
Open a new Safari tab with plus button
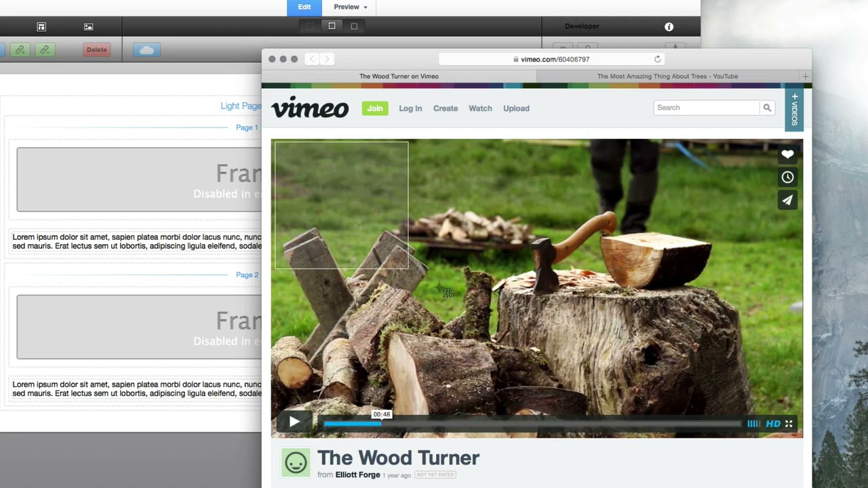pyautogui.click(x=806, y=76)
